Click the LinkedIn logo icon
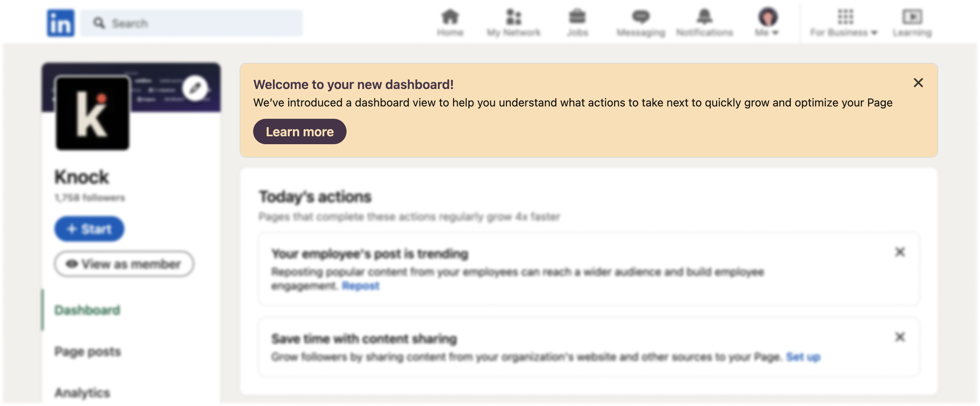This screenshot has width=980, height=406. coord(60,23)
